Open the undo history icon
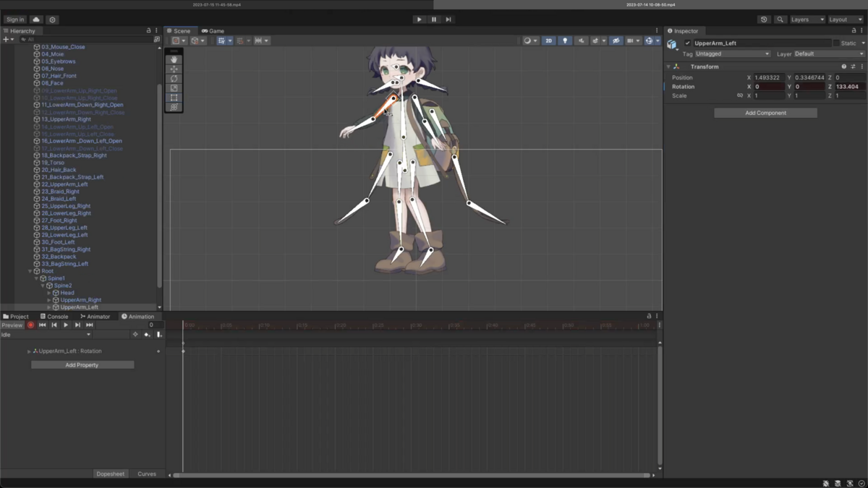The height and width of the screenshot is (488, 868). click(x=764, y=20)
